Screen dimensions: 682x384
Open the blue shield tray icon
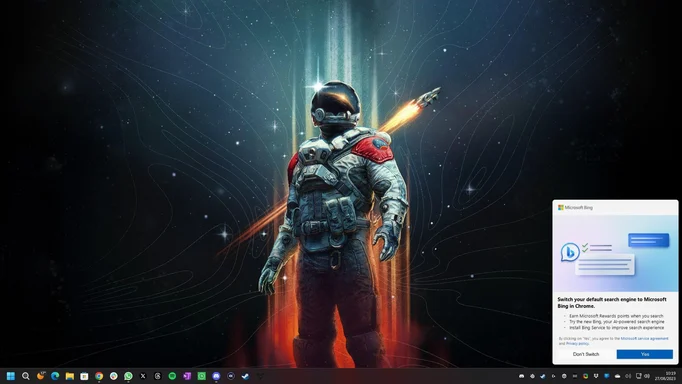607,376
